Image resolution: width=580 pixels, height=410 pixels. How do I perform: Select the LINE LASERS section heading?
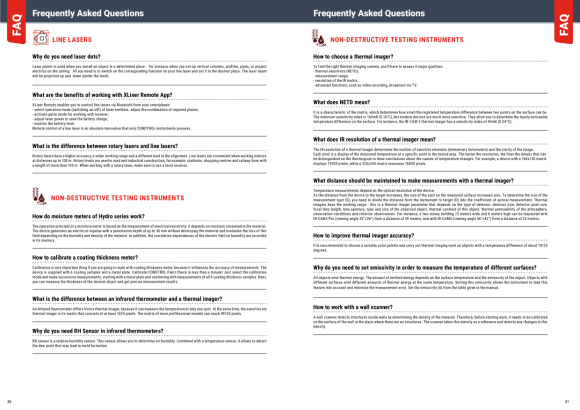pyautogui.click(x=72, y=40)
